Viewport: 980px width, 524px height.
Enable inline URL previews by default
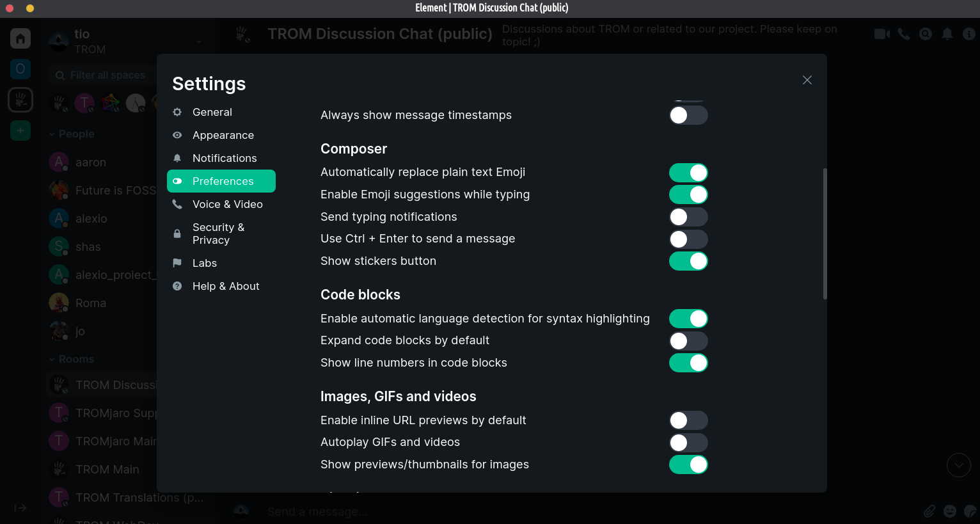pyautogui.click(x=688, y=420)
